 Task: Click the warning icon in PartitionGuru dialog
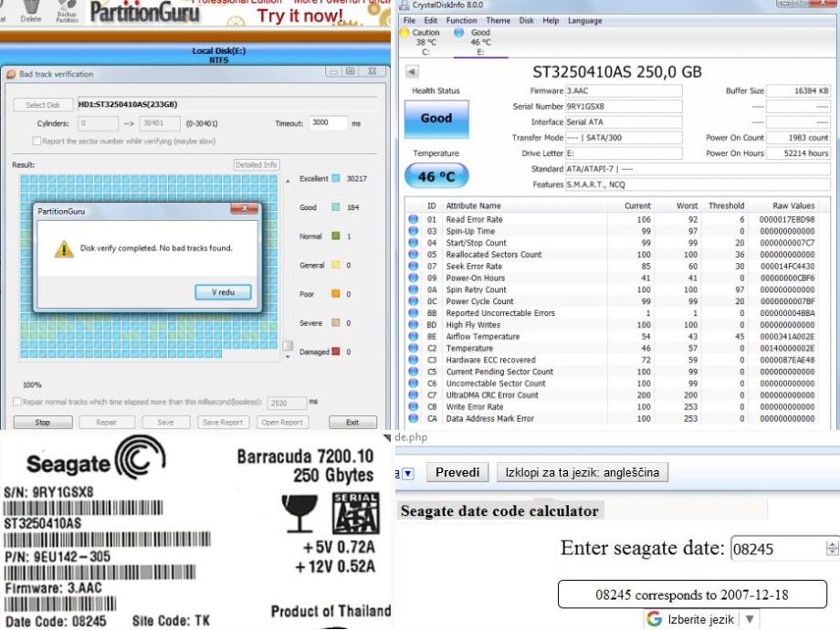(x=63, y=248)
